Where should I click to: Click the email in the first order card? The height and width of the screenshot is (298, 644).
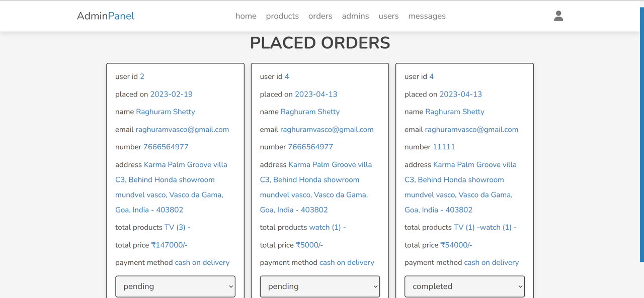point(182,129)
